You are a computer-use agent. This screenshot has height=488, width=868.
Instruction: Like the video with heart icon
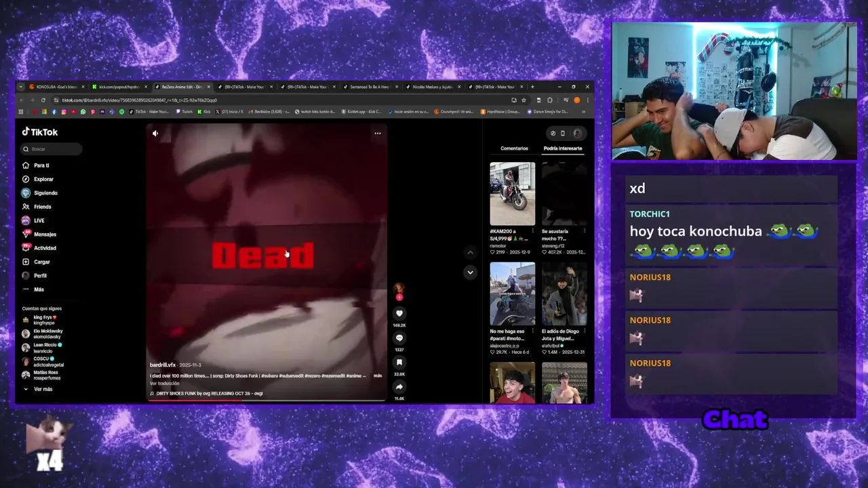(399, 313)
